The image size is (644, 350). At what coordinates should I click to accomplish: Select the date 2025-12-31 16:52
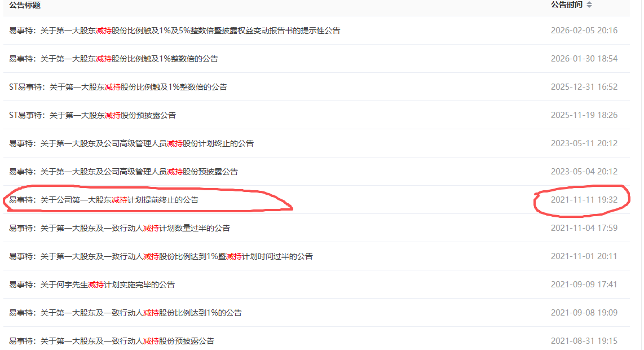click(x=584, y=87)
